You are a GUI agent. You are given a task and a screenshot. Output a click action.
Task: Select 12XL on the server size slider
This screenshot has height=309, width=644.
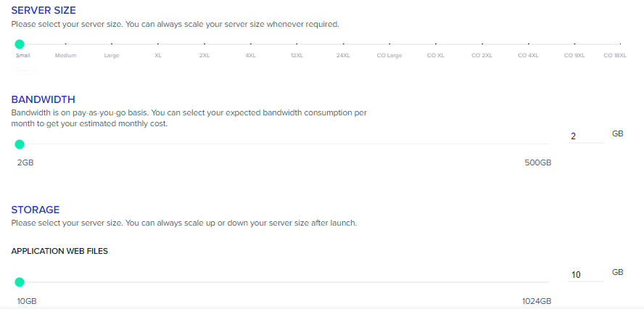297,55
